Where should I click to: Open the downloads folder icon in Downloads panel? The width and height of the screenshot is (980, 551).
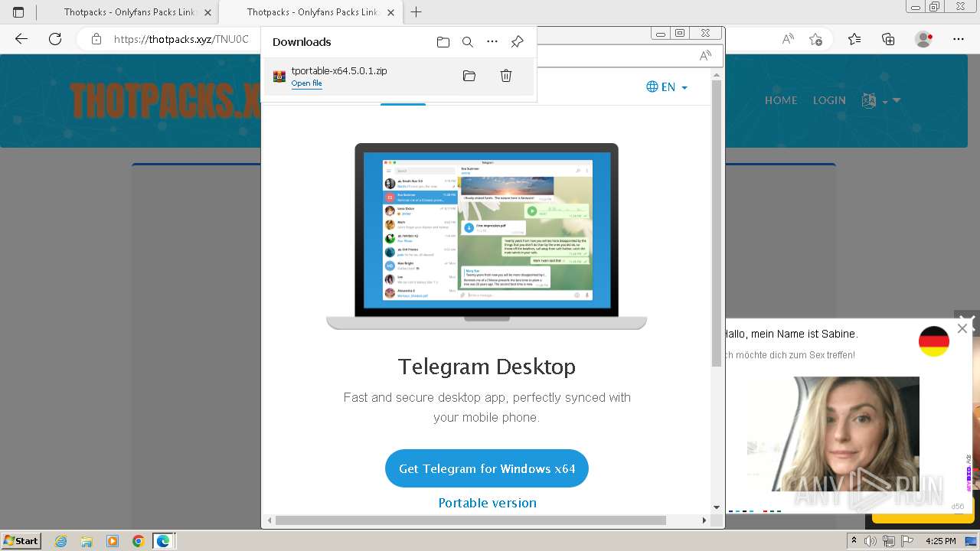tap(443, 42)
